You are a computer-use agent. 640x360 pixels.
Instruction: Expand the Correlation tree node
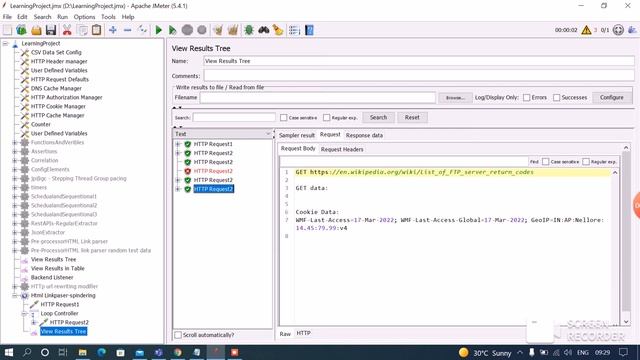coord(15,160)
